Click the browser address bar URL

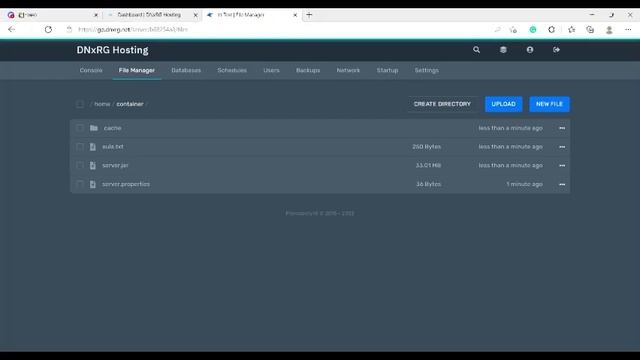(x=133, y=29)
